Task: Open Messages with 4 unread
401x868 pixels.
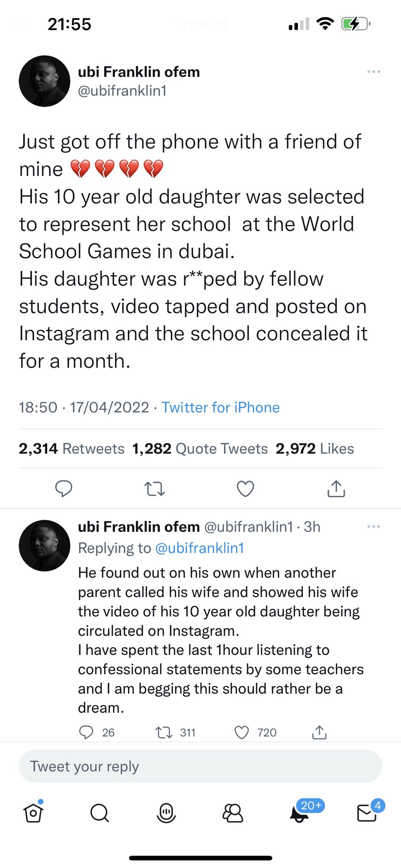Action: 367,812
